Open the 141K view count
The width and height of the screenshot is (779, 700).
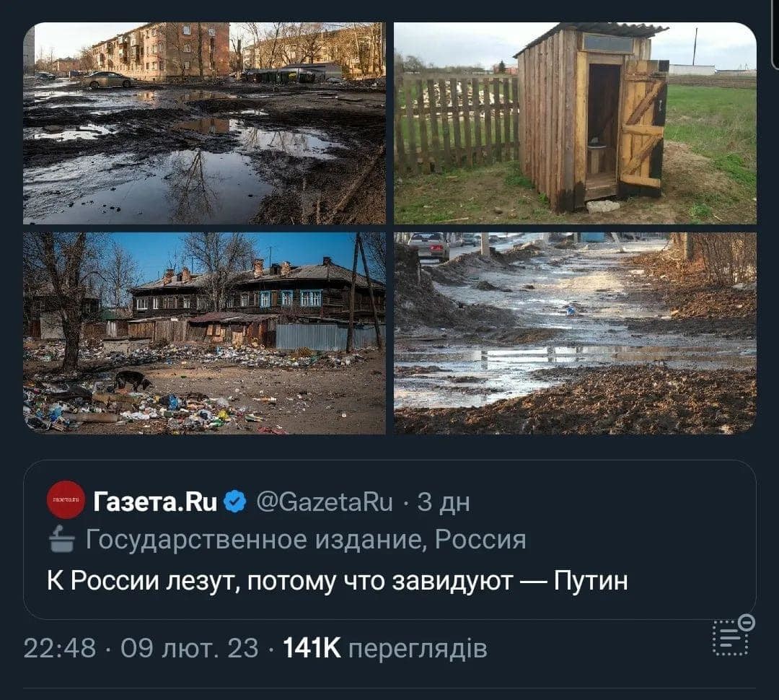[312, 648]
